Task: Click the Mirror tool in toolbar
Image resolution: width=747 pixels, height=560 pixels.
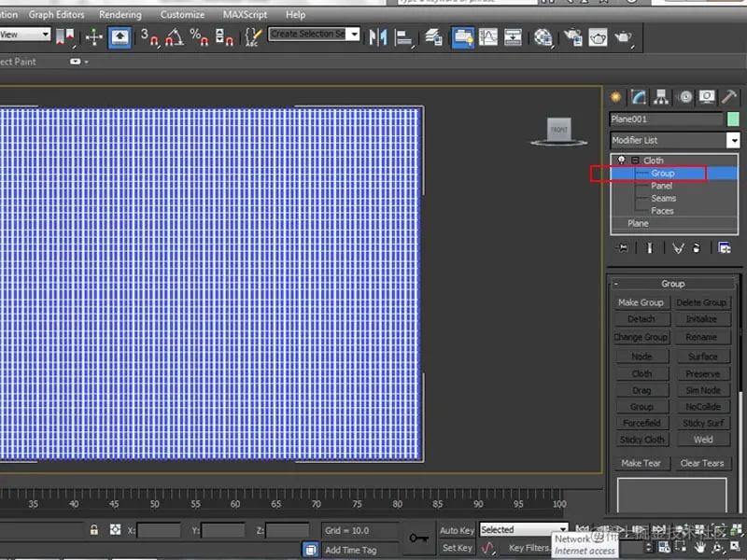Action: (x=378, y=37)
